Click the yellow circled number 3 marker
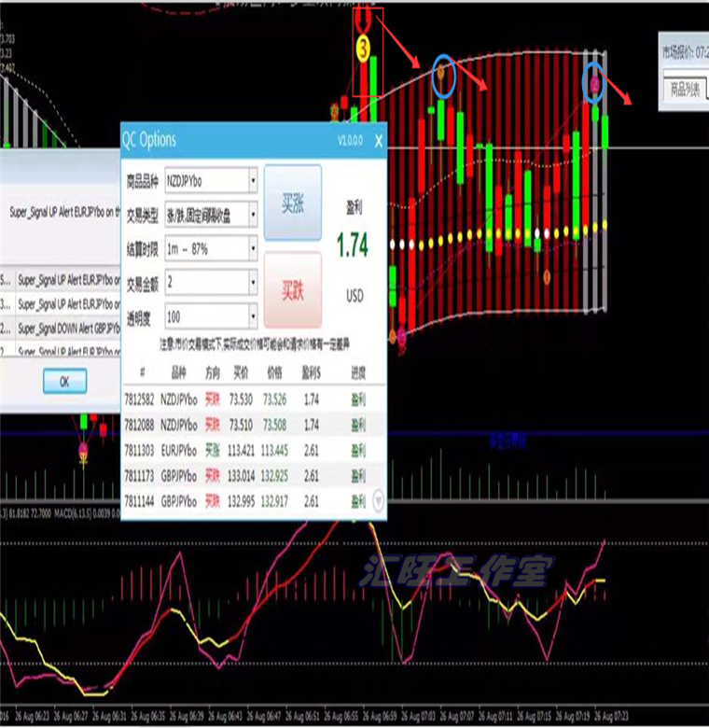This screenshot has width=709, height=728. [x=365, y=49]
